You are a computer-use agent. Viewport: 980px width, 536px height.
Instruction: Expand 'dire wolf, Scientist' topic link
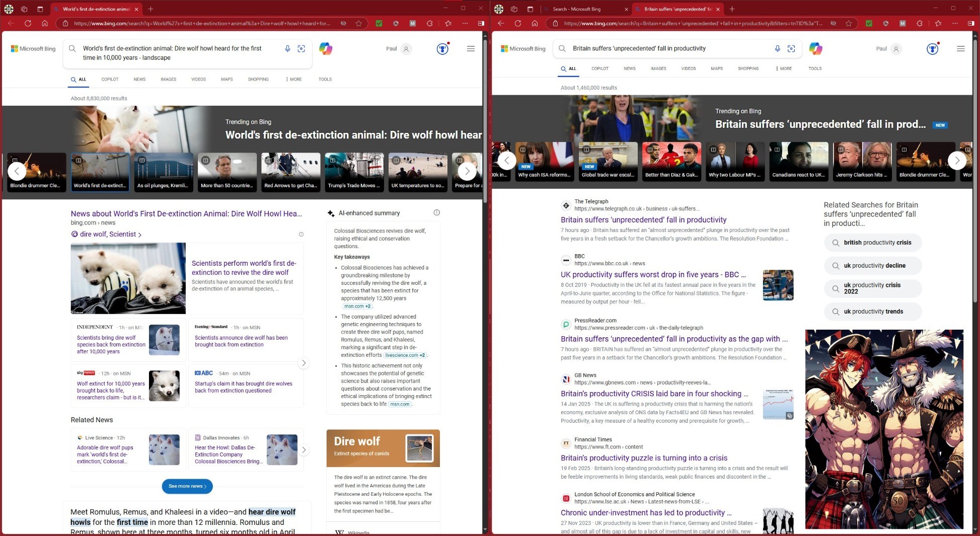coord(107,234)
